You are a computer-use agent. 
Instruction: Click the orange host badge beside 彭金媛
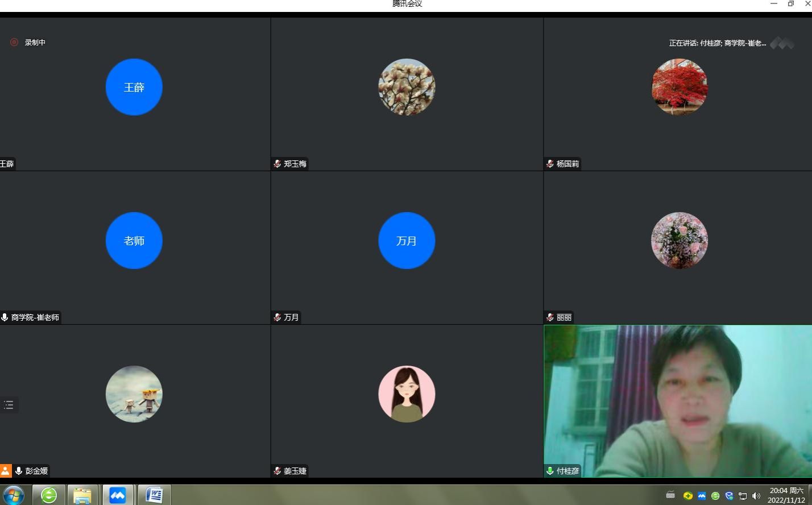coord(6,471)
